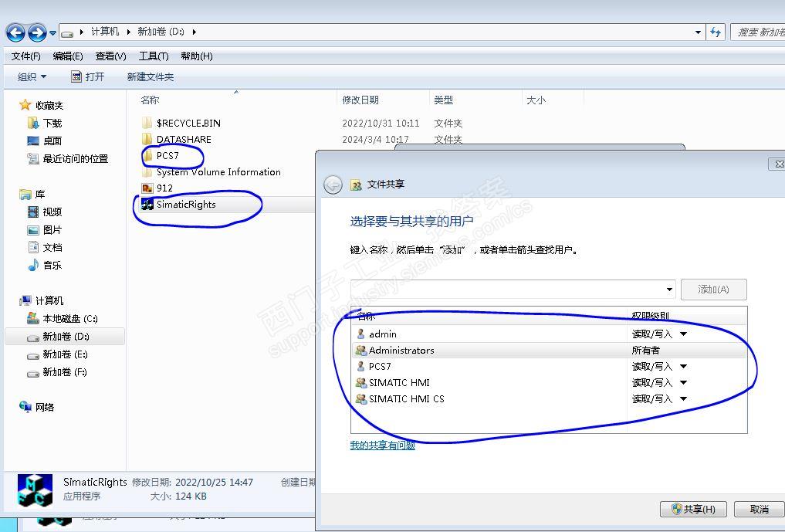785x532 pixels.
Task: Click the Explorer forward arrow button
Action: [x=37, y=33]
